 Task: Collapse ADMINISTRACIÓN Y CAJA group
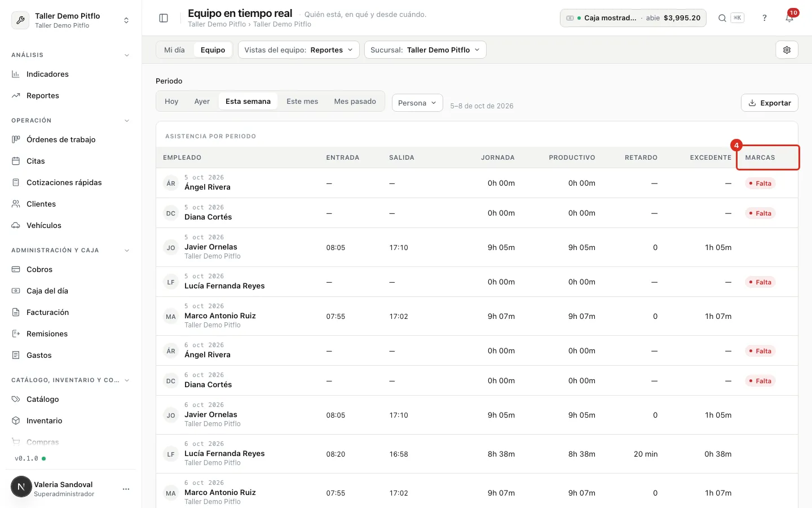coord(126,251)
